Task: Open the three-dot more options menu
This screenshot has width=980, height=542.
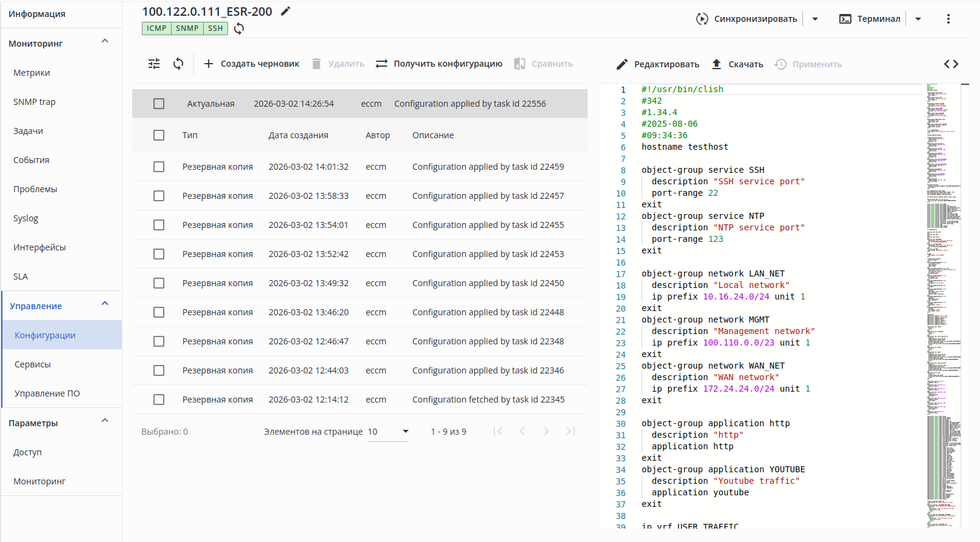Action: click(x=948, y=19)
